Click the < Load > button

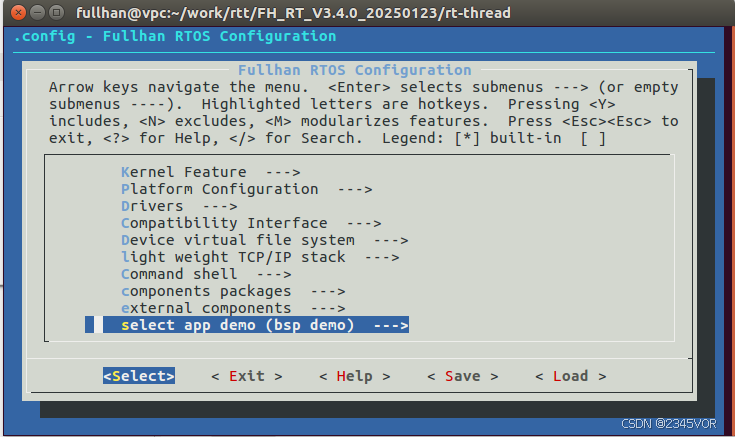click(x=570, y=376)
